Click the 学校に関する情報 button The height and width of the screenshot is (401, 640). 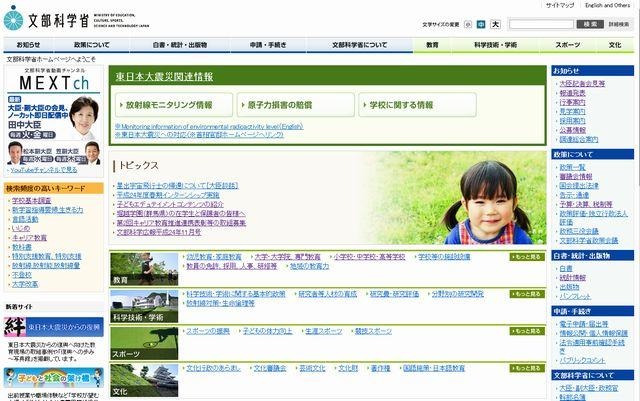417,105
